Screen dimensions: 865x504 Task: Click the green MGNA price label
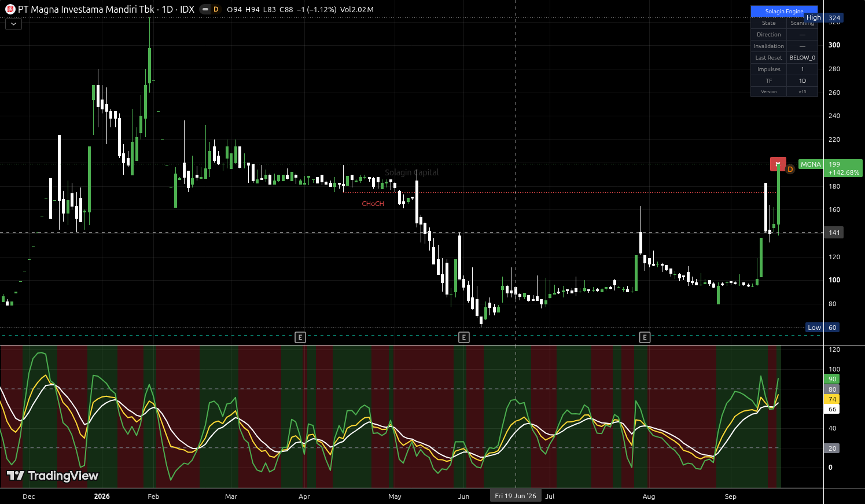point(811,164)
